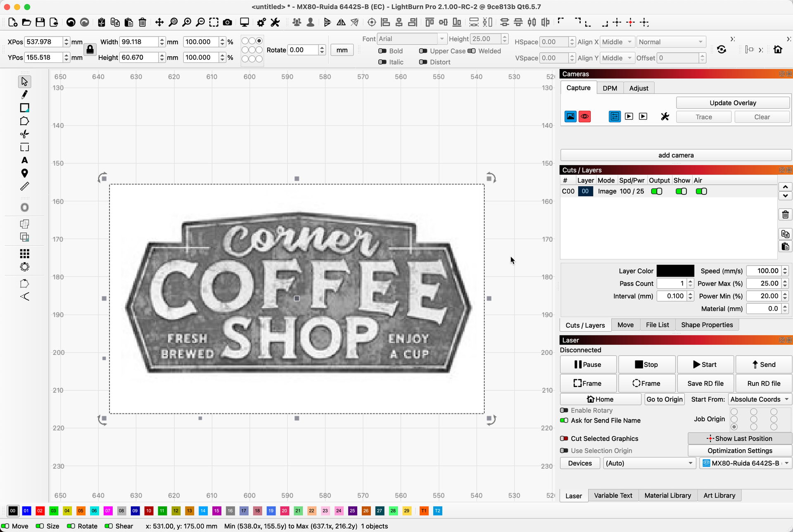
Task: Click the camera capture icon in the top toolbar
Action: click(227, 22)
